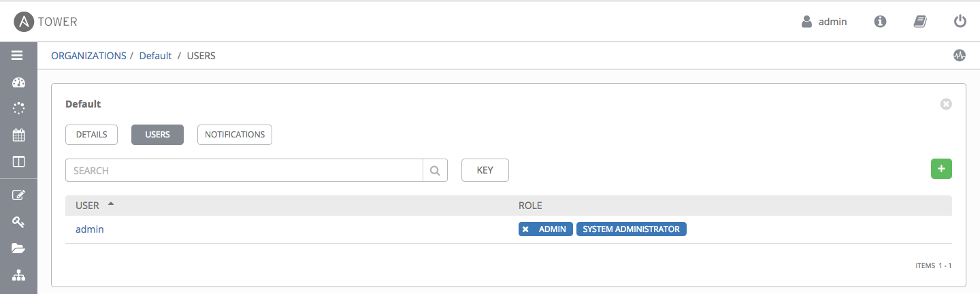Open Projects folder icon in sidebar
The image size is (980, 294).
18,248
